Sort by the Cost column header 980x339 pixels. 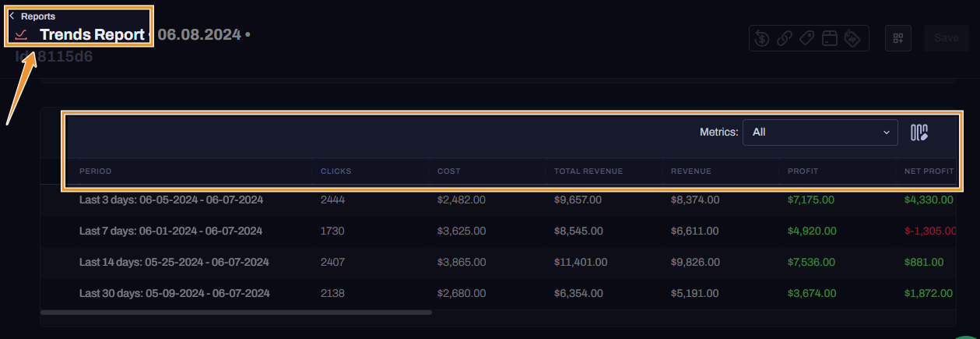pos(449,171)
